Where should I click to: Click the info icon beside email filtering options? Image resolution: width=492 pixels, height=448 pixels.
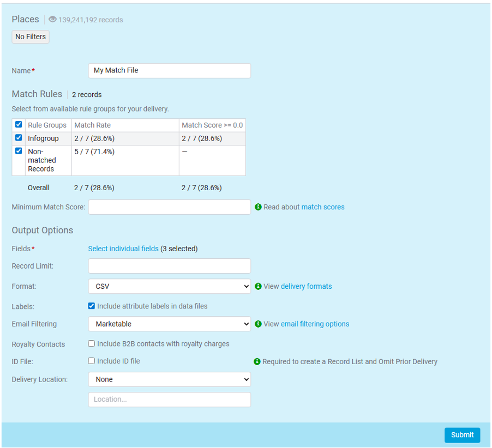258,324
